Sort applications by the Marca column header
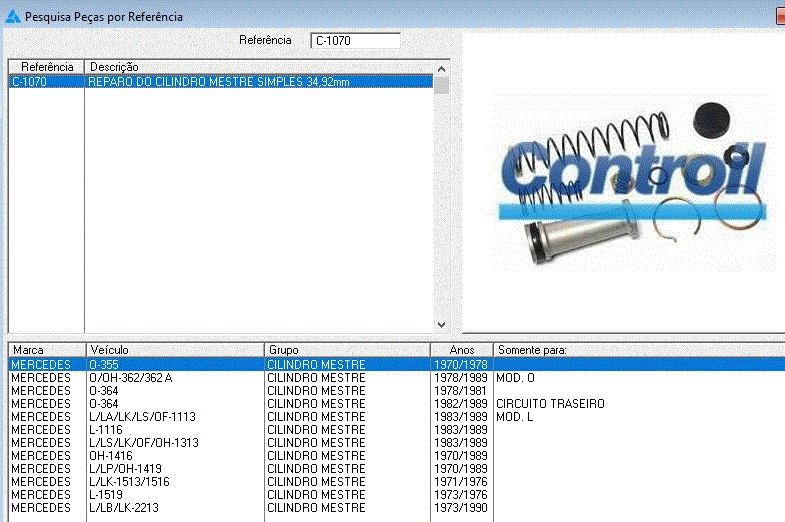 click(x=46, y=350)
